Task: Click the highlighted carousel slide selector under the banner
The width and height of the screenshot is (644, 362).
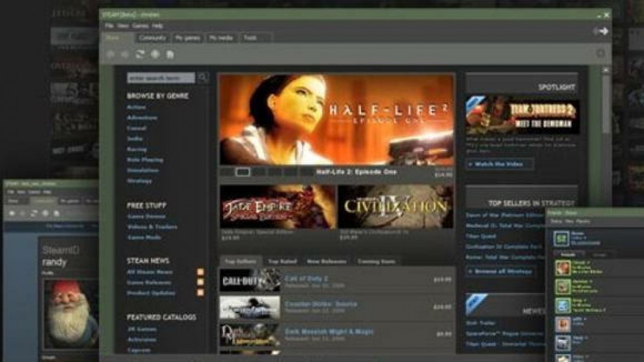Action: point(243,172)
